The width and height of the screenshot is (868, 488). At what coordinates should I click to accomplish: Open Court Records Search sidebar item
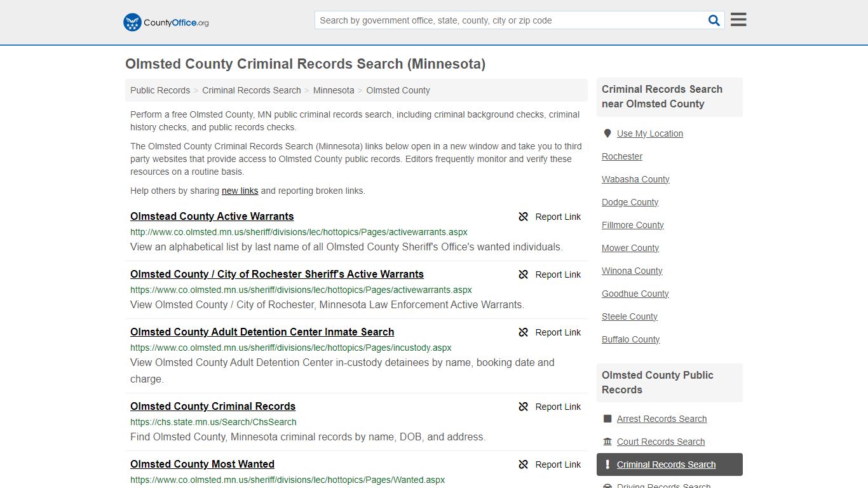(x=661, y=442)
